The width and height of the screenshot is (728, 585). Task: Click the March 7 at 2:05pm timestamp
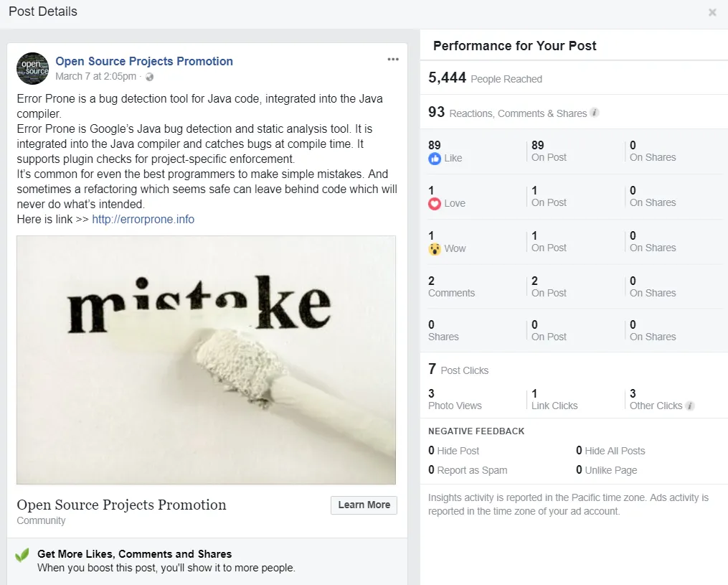click(95, 77)
